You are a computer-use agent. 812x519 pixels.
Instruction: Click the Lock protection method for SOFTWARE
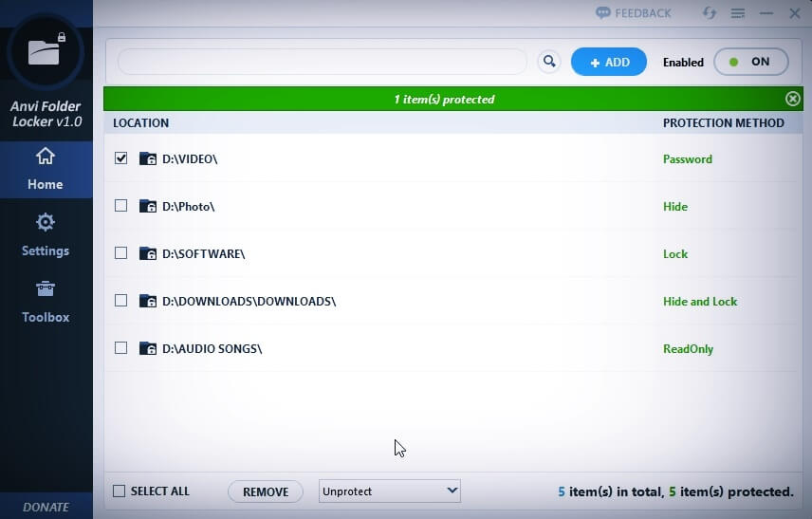(x=675, y=253)
